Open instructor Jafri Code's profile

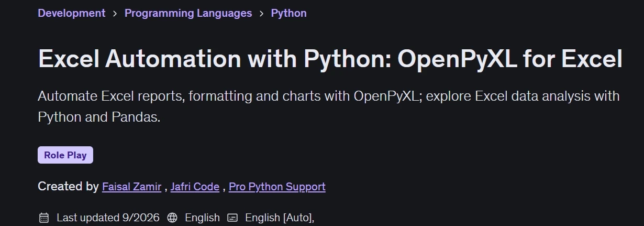click(195, 187)
